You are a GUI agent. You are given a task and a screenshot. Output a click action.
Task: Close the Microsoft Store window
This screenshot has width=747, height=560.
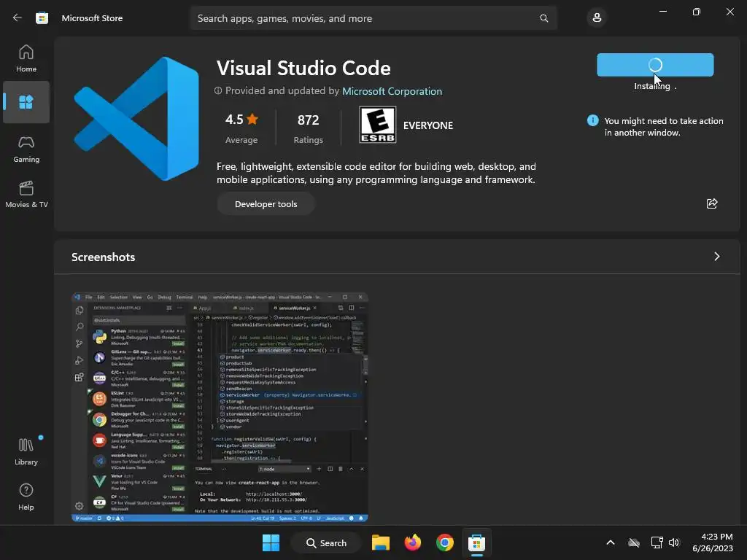click(729, 12)
